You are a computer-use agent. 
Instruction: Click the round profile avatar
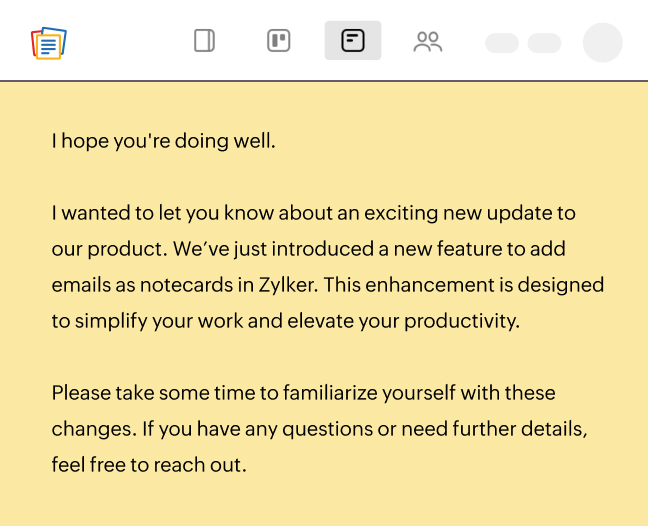coord(602,43)
